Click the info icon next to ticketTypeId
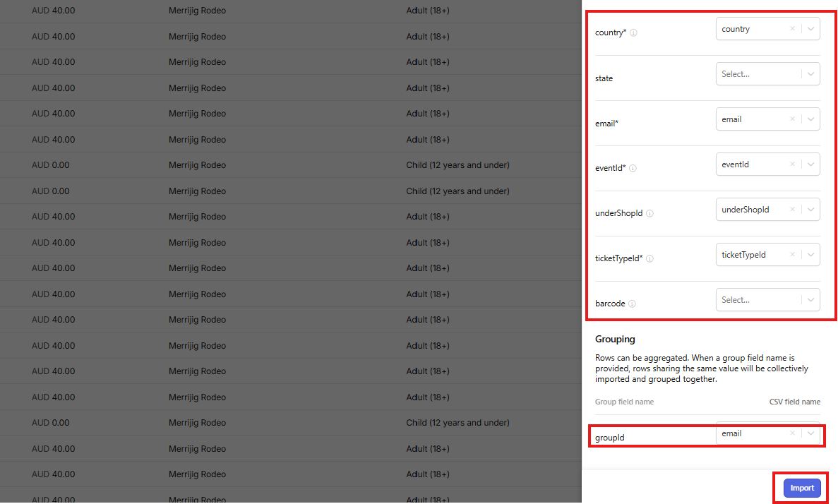This screenshot has width=838, height=504. [650, 258]
